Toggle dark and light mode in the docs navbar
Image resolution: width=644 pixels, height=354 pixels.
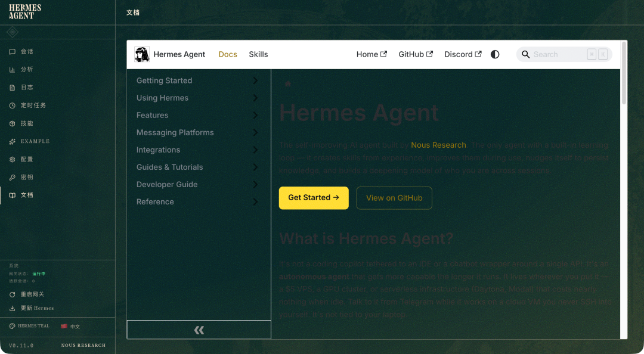tap(495, 54)
